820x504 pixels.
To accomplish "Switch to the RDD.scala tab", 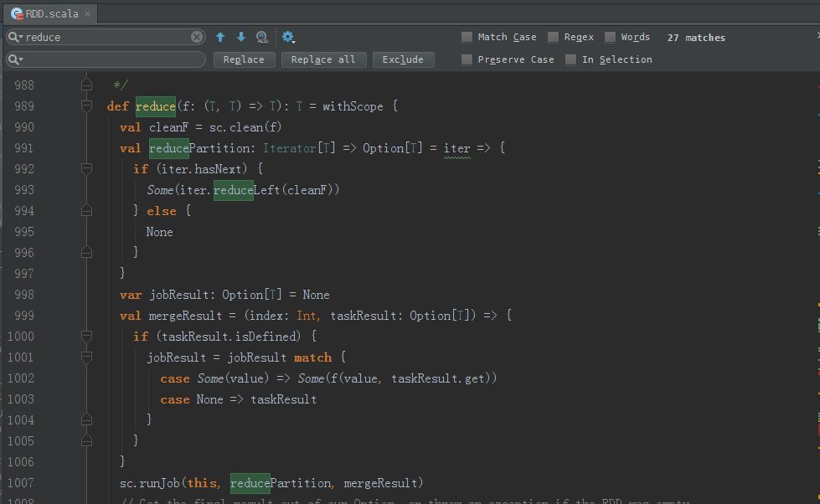I will (52, 14).
